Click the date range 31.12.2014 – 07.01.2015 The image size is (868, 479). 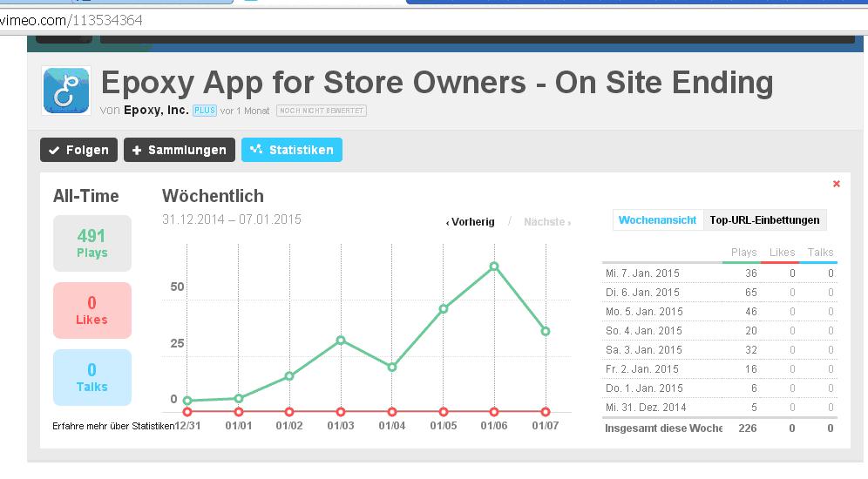(x=232, y=219)
